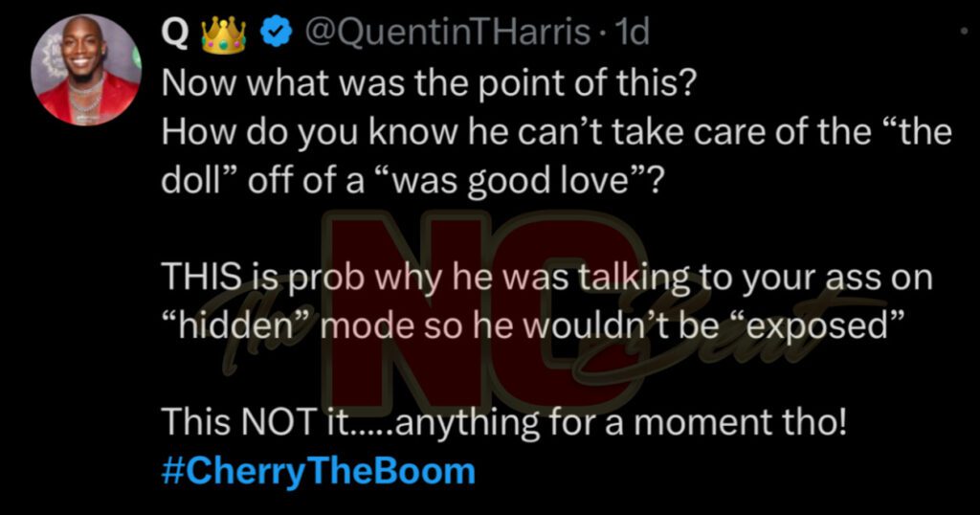
Task: Click the line "Now what was the point"
Action: [x=429, y=83]
